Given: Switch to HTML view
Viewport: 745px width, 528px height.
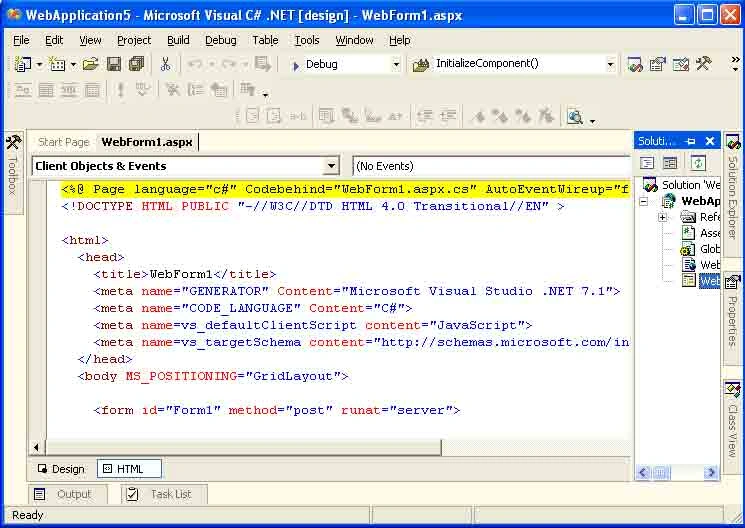Looking at the screenshot, I should (x=129, y=469).
